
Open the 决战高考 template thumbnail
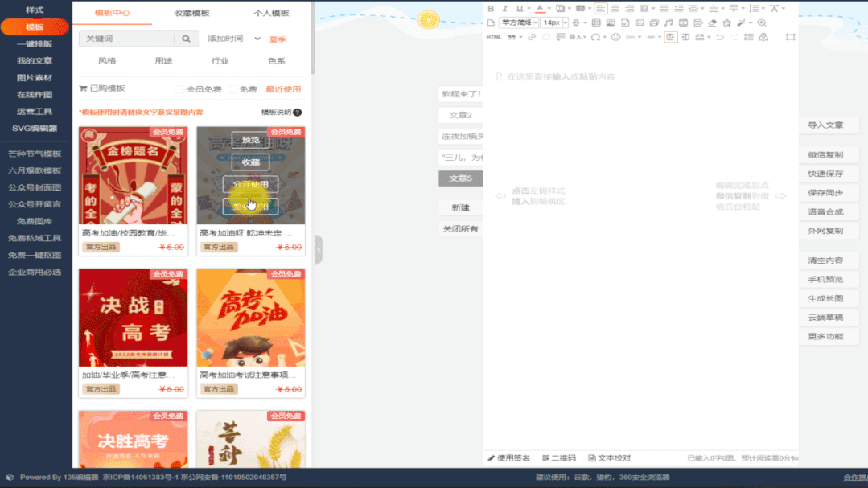[133, 318]
